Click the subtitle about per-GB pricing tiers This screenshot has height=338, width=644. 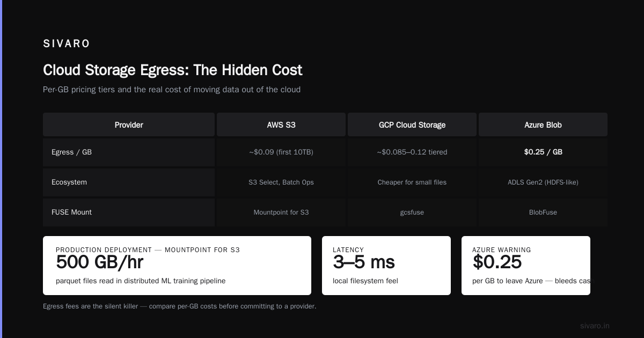click(x=172, y=90)
